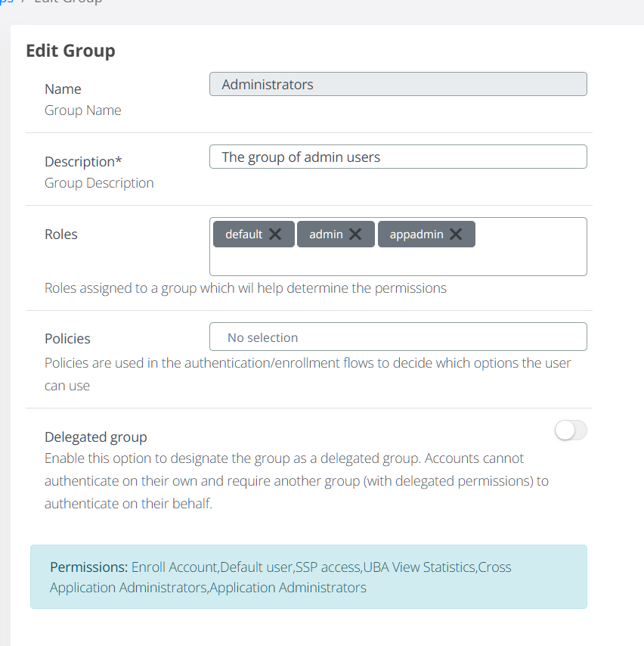
Task: Remove the admin role tag
Action: click(355, 234)
